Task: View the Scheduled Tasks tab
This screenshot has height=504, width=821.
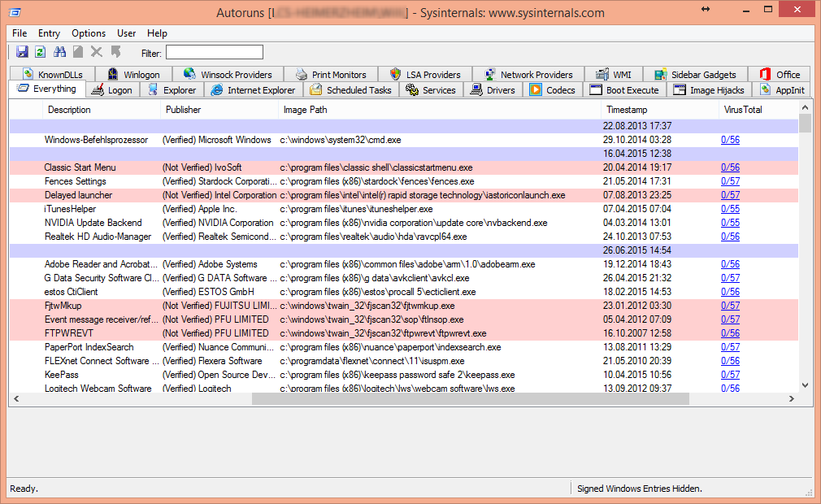Action: (x=350, y=90)
